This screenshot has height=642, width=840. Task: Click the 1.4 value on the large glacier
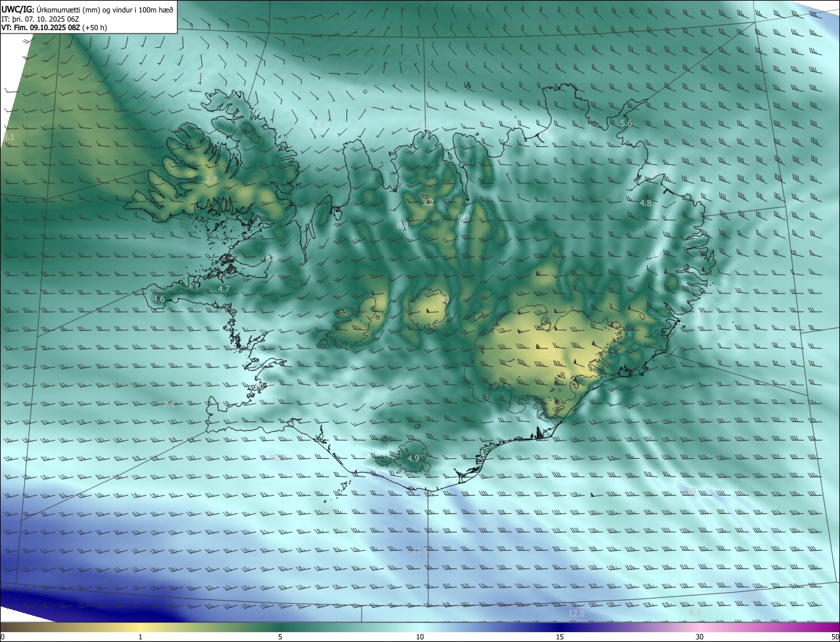click(553, 353)
